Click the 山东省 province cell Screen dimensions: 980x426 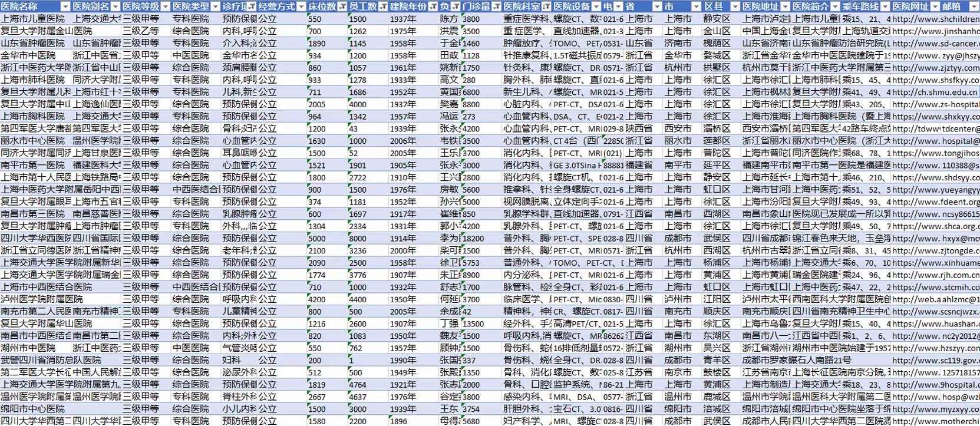(644, 43)
